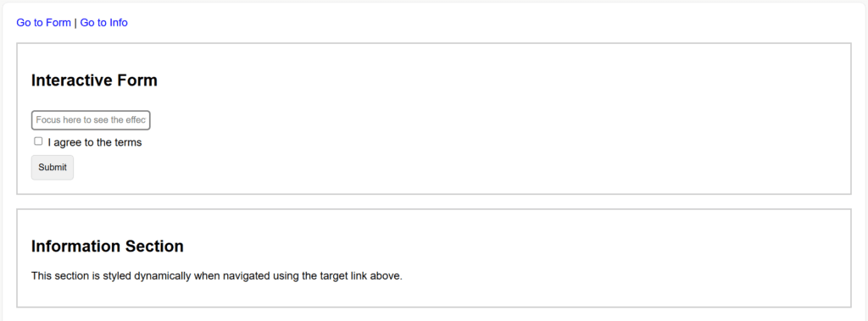Click the Submit button

pyautogui.click(x=52, y=167)
